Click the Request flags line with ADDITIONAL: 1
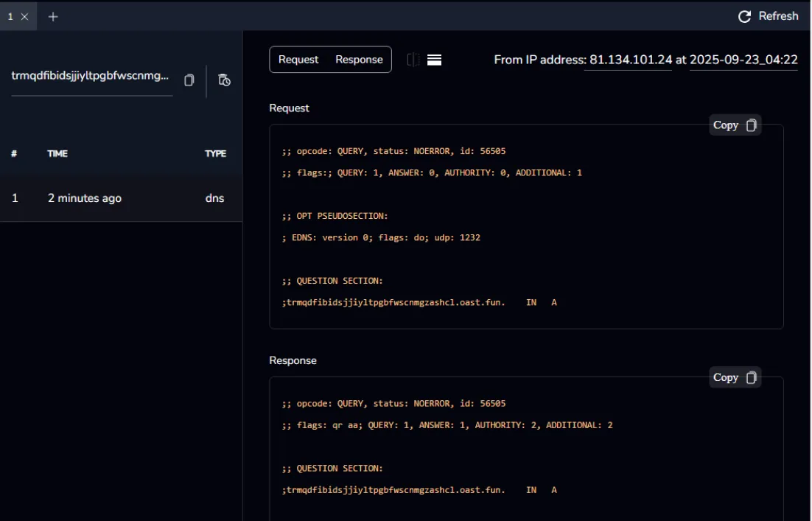The width and height of the screenshot is (812, 521). (432, 173)
